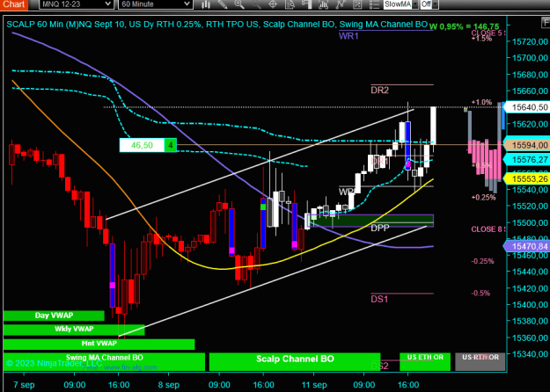
Task: Click the CLOSE 8 label
Action: tap(488, 229)
